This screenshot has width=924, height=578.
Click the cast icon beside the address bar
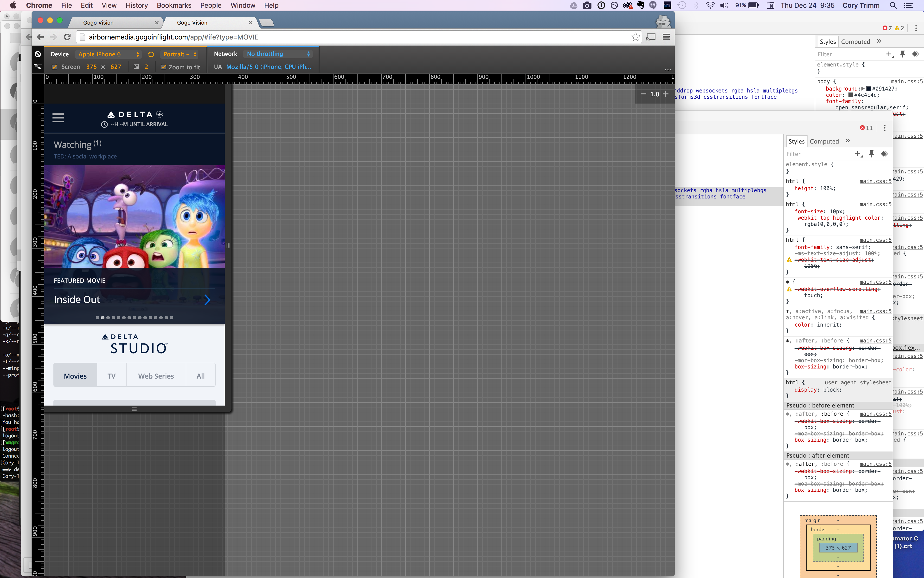coord(651,37)
